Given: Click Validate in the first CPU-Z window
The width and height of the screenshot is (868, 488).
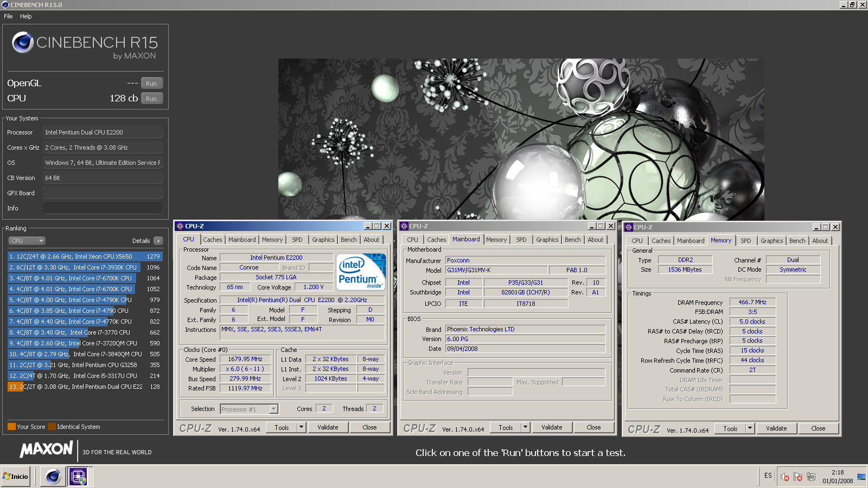Looking at the screenshot, I should click(328, 427).
